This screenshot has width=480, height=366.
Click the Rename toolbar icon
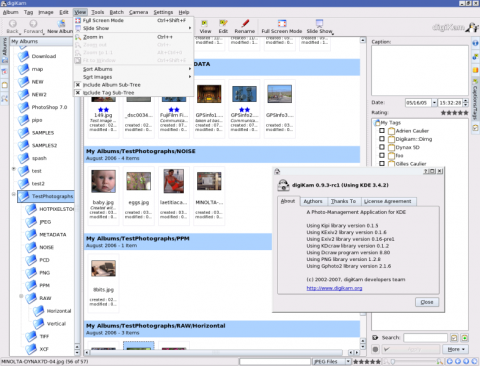245,23
